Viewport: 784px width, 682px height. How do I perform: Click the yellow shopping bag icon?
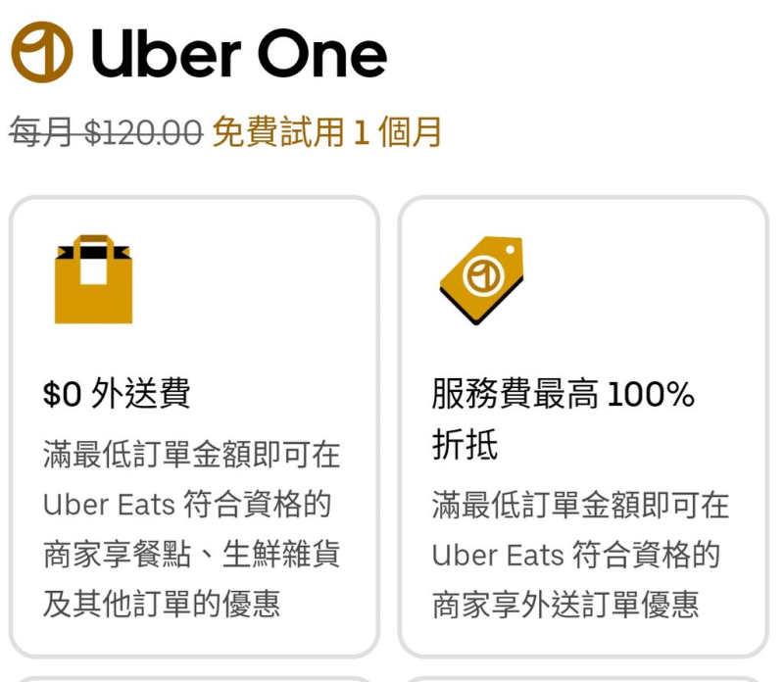[93, 279]
